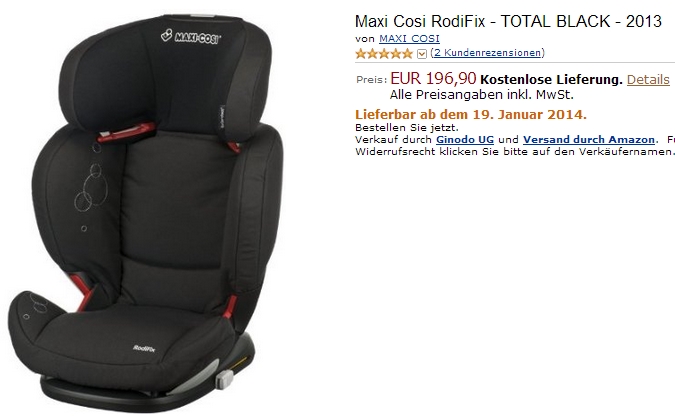Viewport: 675px width, 419px height.
Task: Click the Bestellen Sie jetzt text
Action: [x=407, y=127]
